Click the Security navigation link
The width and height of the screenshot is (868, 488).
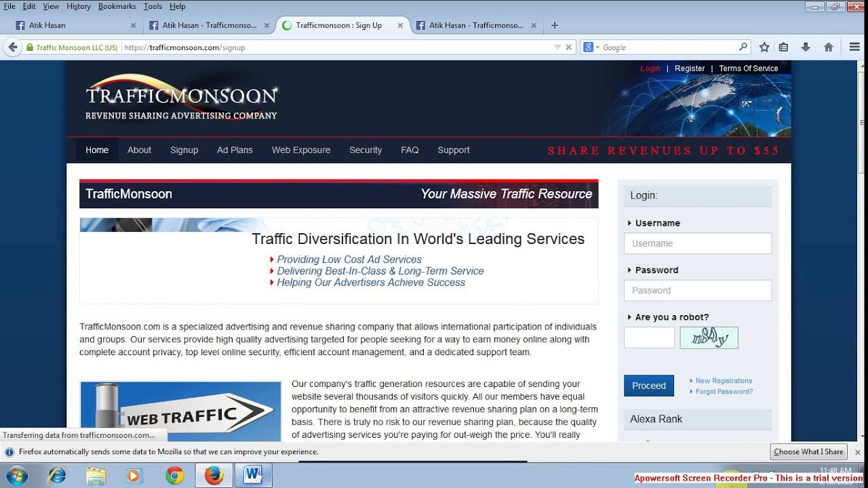click(x=366, y=150)
